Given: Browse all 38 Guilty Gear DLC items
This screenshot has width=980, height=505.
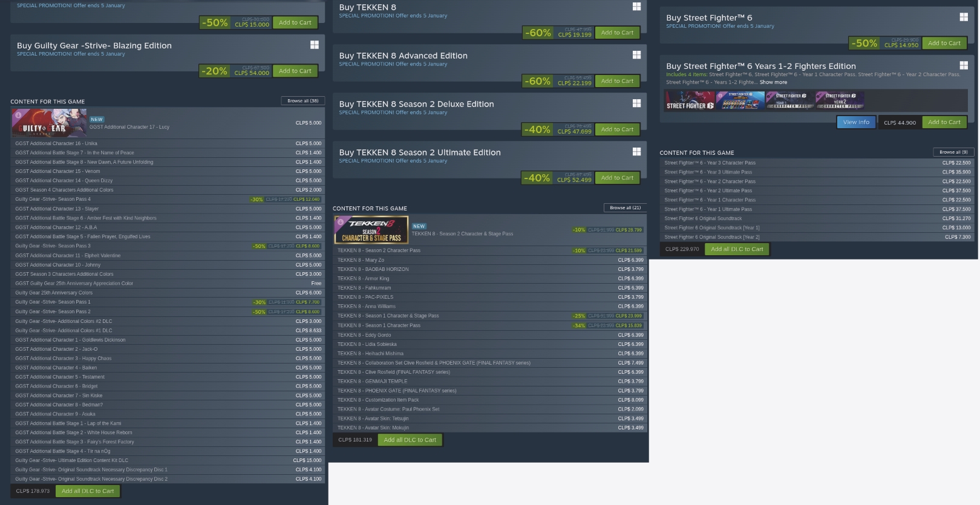Looking at the screenshot, I should pyautogui.click(x=303, y=100).
